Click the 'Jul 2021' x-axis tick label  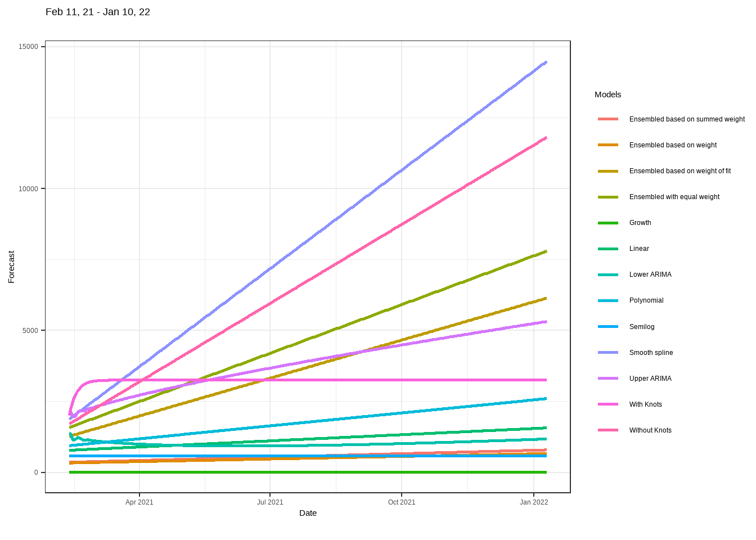(270, 502)
